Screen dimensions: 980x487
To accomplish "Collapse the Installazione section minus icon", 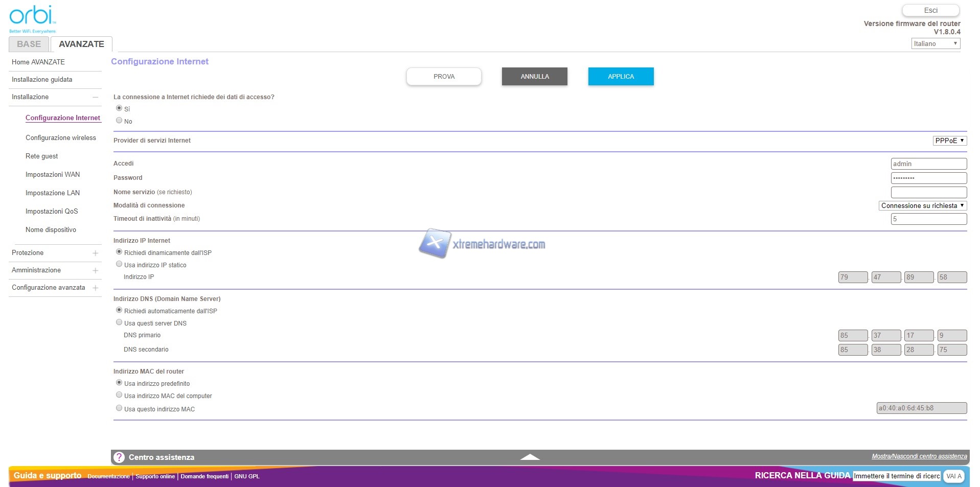I will (x=95, y=97).
